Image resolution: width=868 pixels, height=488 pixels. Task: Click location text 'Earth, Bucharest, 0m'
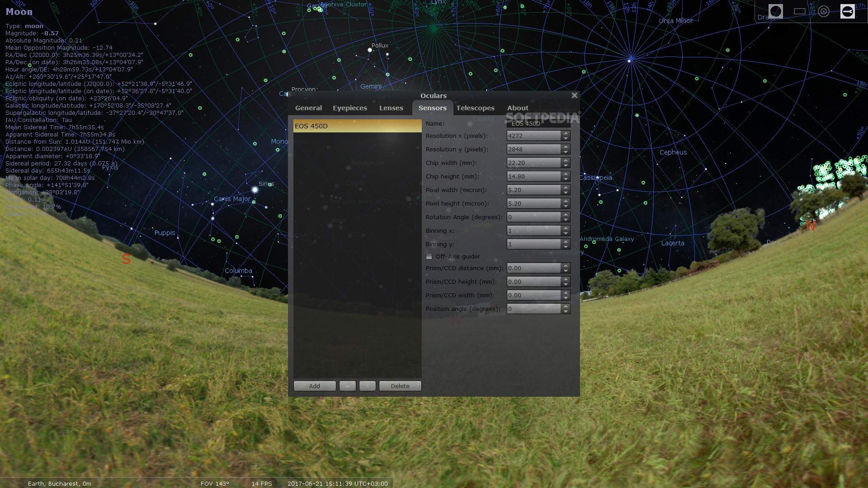(x=60, y=483)
